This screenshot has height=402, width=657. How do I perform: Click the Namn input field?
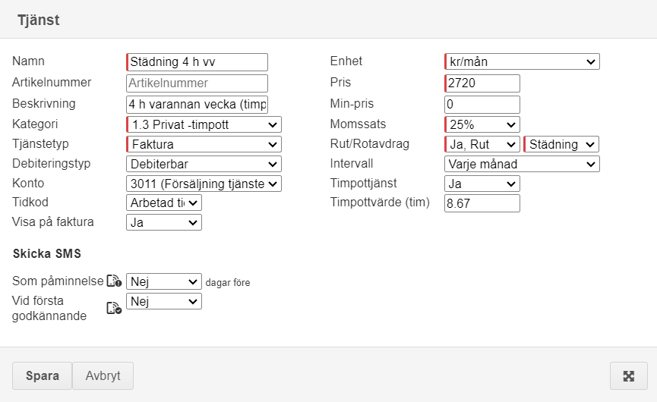coord(197,62)
